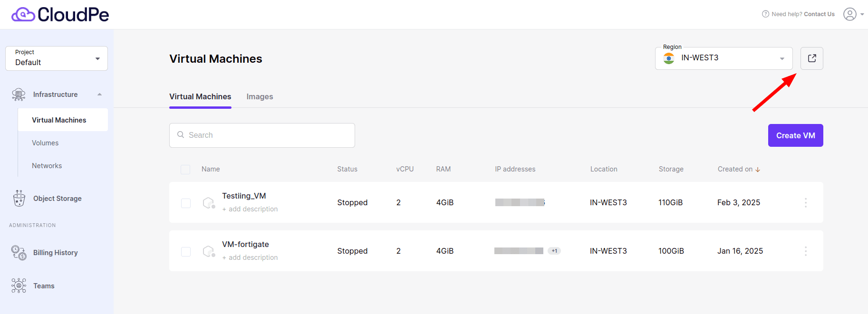Click the Search field
Screen dimensions: 868x314
[x=262, y=135]
